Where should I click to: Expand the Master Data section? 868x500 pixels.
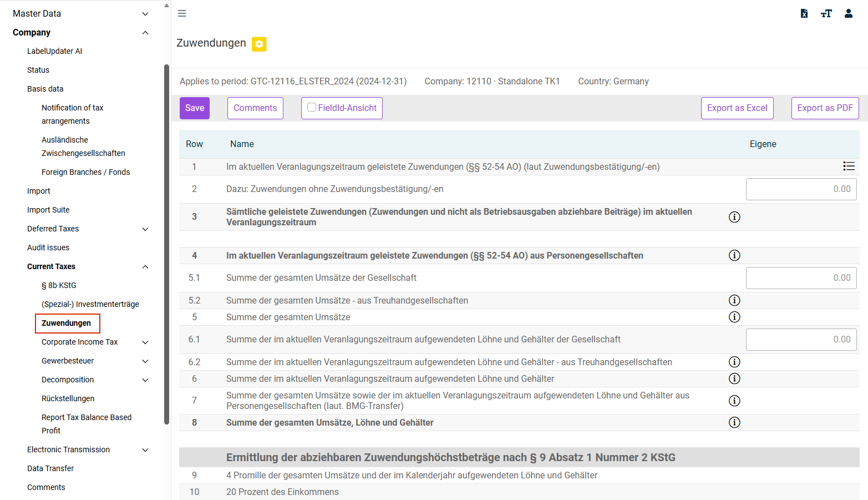click(x=145, y=13)
